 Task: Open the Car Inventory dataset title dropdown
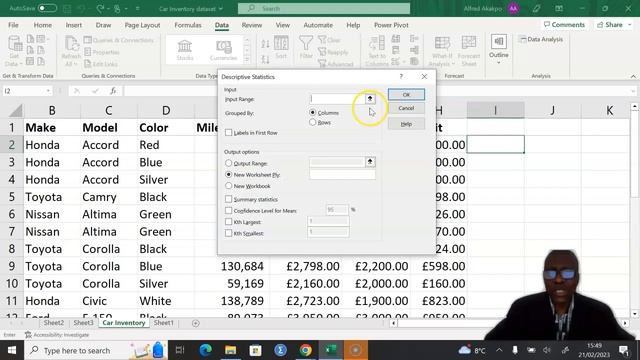[221, 9]
